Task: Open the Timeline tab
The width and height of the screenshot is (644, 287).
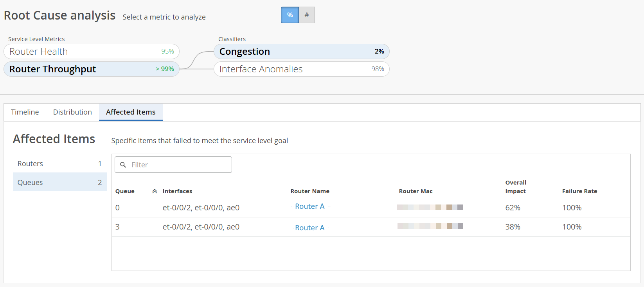Action: coord(25,112)
